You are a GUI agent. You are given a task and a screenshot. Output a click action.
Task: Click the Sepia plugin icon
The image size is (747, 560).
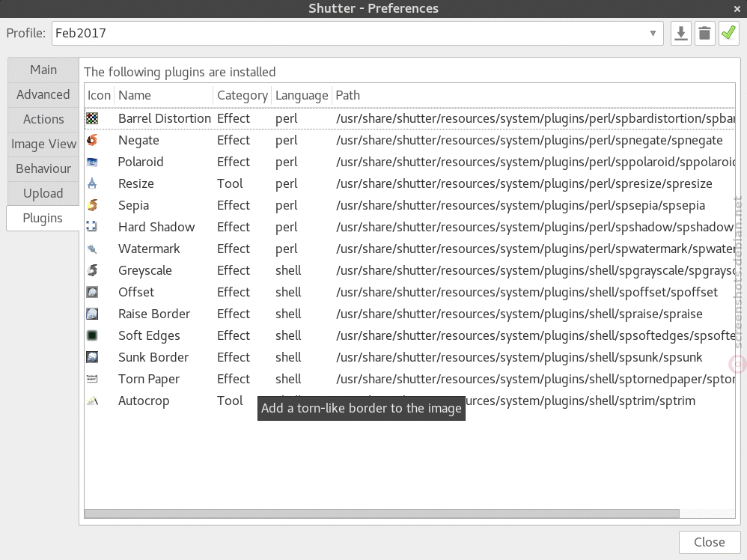[92, 205]
